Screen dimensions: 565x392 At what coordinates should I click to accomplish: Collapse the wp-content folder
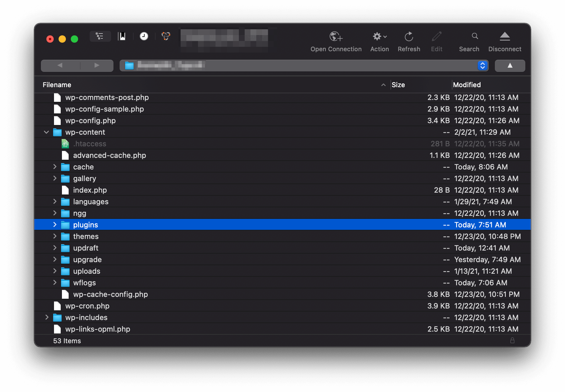46,132
